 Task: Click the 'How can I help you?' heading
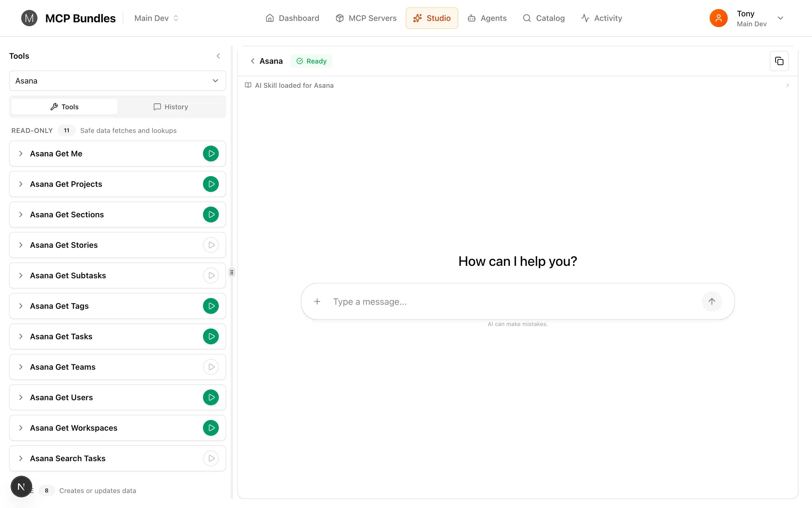pos(518,261)
